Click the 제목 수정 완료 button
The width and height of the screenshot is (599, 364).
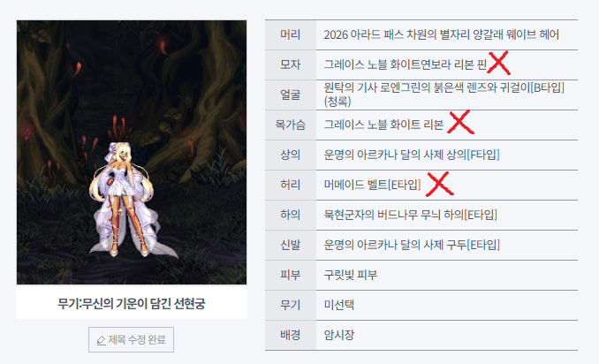tap(131, 339)
